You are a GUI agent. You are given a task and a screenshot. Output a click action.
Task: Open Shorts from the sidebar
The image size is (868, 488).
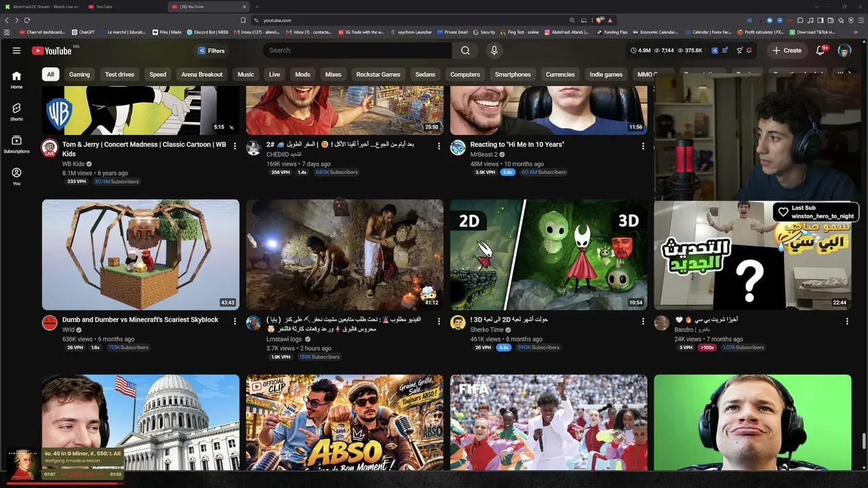point(16,112)
